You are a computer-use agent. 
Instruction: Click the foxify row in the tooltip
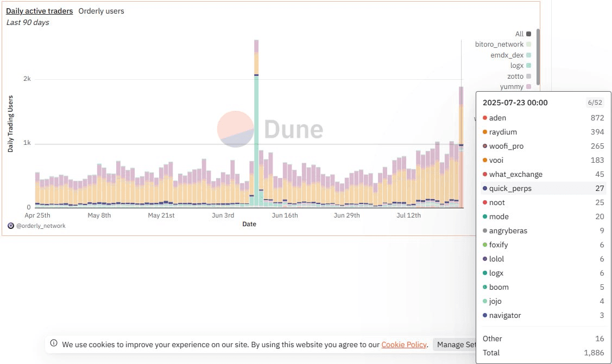543,245
